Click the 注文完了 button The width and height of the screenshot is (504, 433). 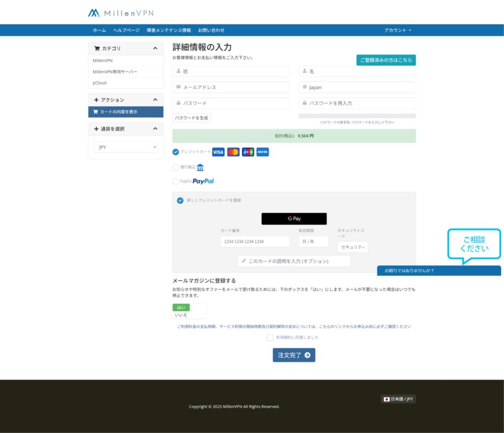(294, 355)
